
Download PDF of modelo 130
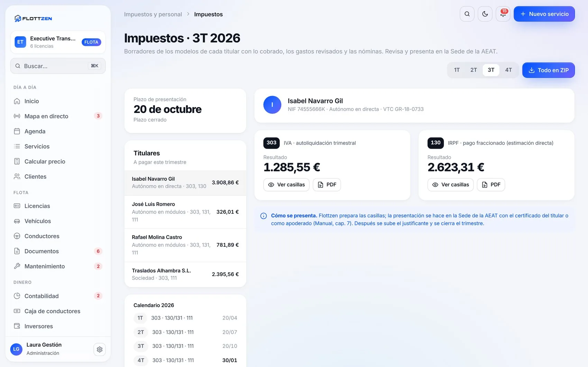coord(491,185)
